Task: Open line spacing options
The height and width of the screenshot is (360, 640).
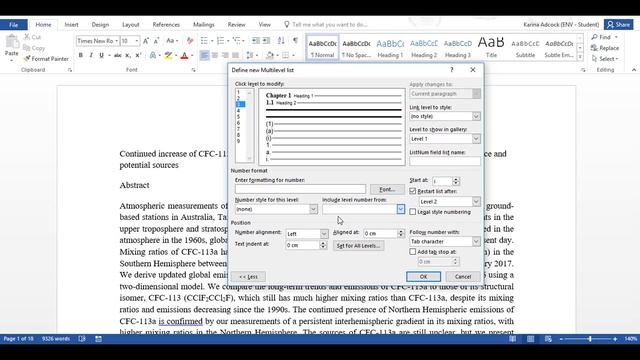Action: (x=250, y=55)
